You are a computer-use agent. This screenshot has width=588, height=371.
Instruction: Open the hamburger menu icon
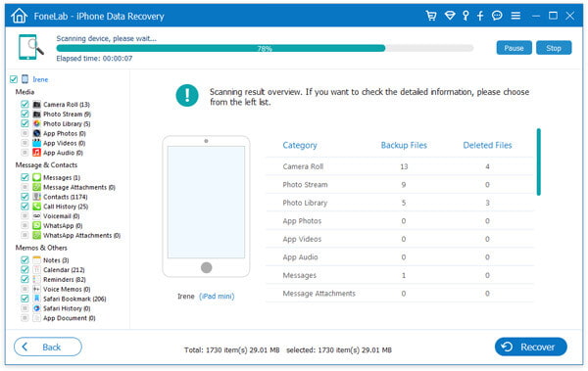pos(515,16)
